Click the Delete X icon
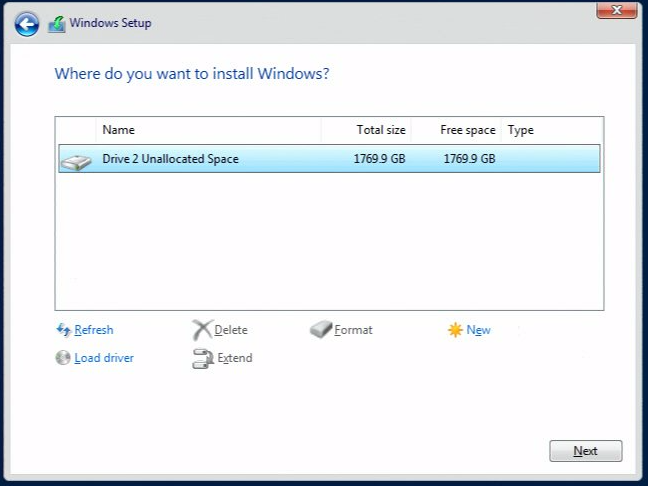The image size is (648, 486). click(x=202, y=330)
